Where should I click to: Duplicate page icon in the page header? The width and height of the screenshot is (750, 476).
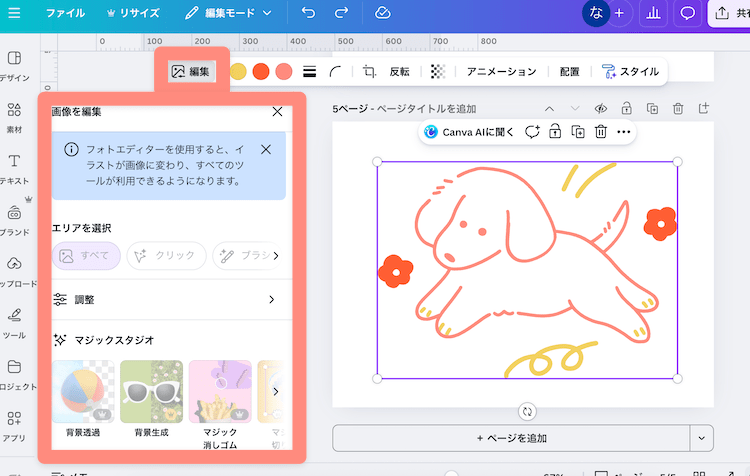tap(652, 109)
